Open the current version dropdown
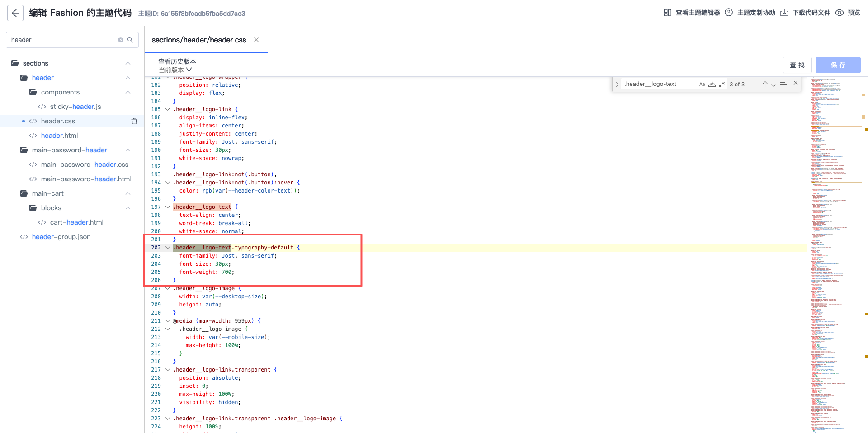The image size is (868, 433). point(175,70)
